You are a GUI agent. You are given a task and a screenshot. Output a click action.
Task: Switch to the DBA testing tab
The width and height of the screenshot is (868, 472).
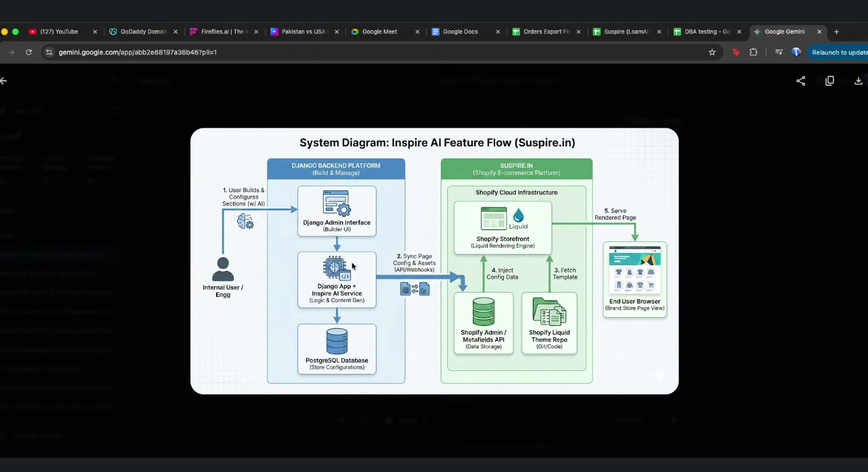707,31
